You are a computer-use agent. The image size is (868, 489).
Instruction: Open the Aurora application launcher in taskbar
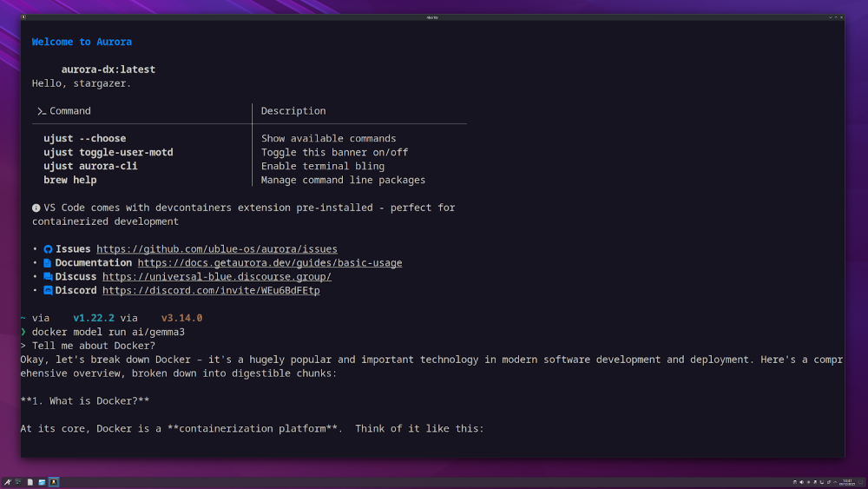(7, 482)
